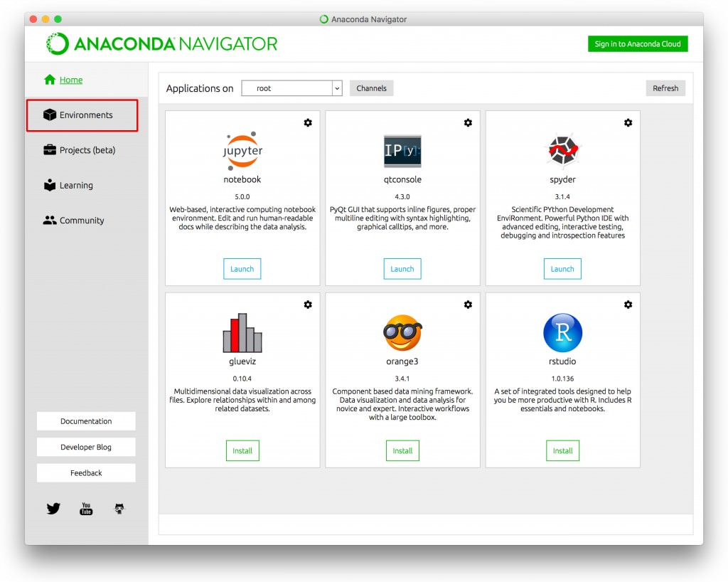This screenshot has width=728, height=582.
Task: Click rstudio version 1.0.136 text
Action: (563, 379)
